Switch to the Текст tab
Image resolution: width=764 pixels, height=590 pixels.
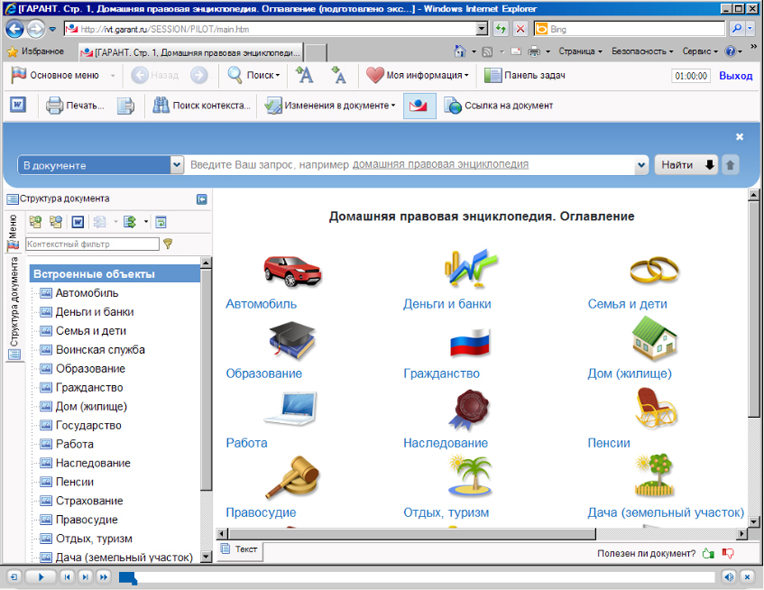click(x=239, y=550)
